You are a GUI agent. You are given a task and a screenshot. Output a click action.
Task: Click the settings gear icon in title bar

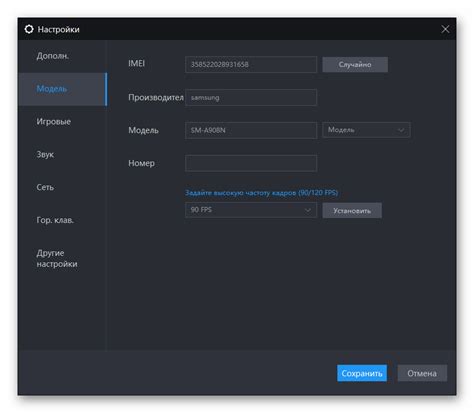29,29
